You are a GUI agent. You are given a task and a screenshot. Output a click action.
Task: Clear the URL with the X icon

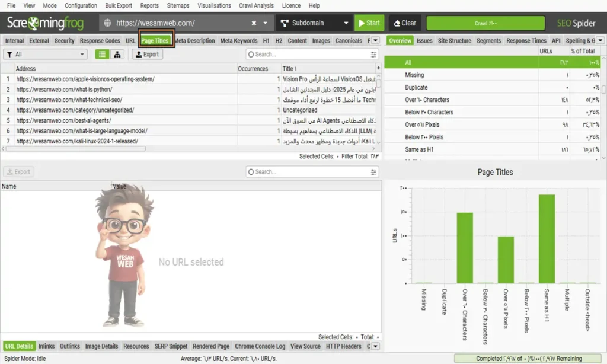tap(254, 23)
